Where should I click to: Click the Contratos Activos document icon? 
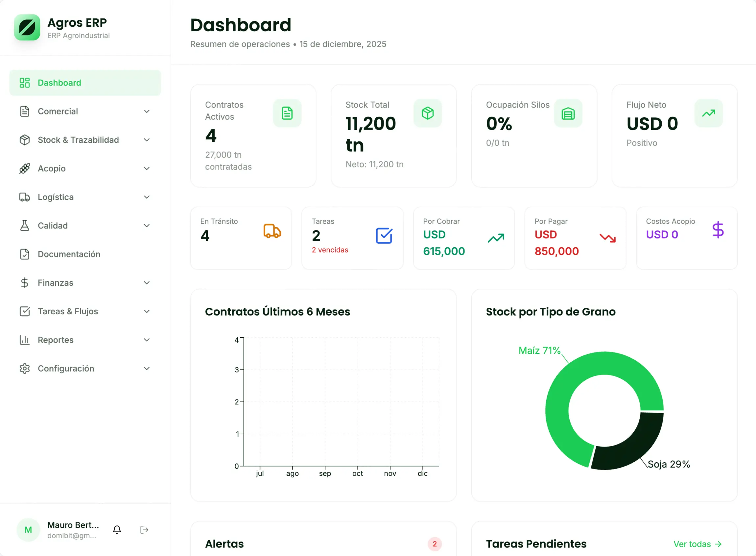287,113
